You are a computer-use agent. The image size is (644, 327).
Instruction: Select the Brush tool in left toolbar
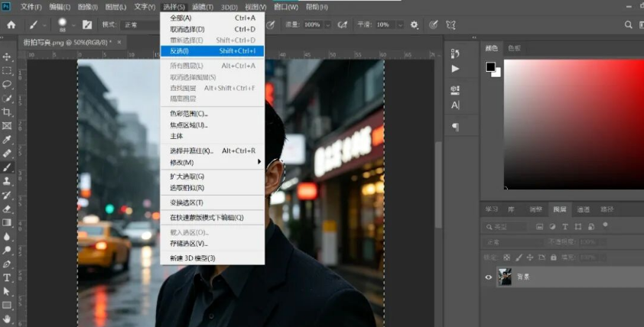coord(7,167)
